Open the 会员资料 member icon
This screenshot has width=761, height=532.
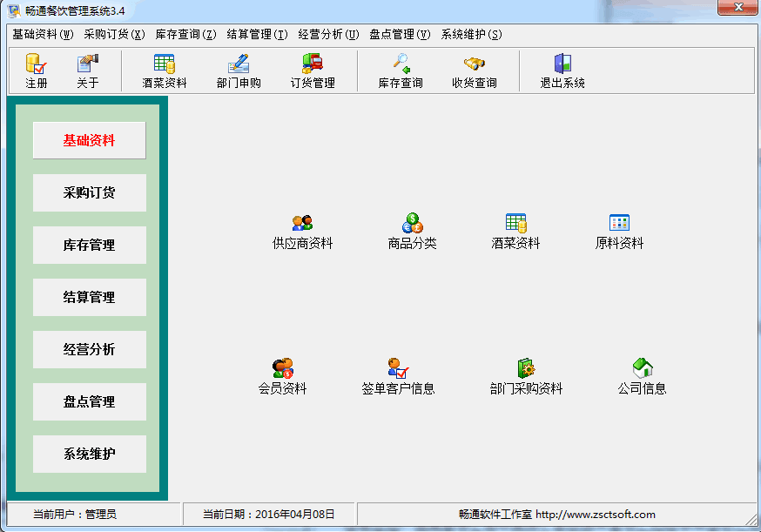click(282, 376)
